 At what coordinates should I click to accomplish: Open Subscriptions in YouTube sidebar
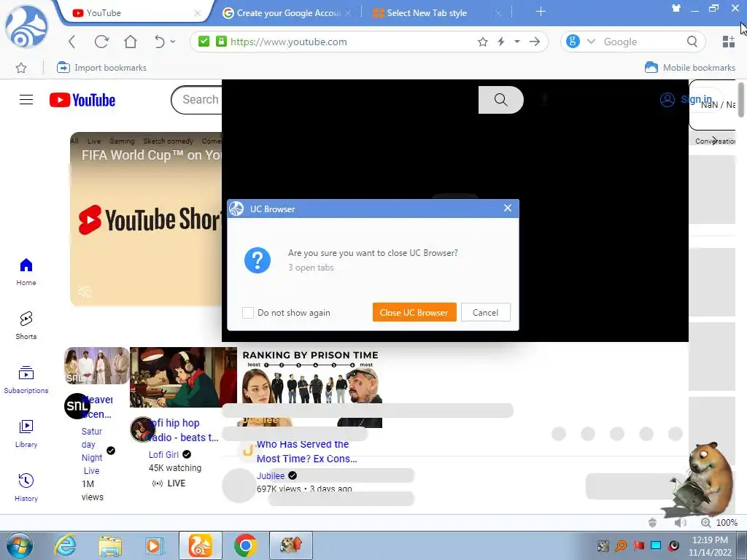click(26, 380)
